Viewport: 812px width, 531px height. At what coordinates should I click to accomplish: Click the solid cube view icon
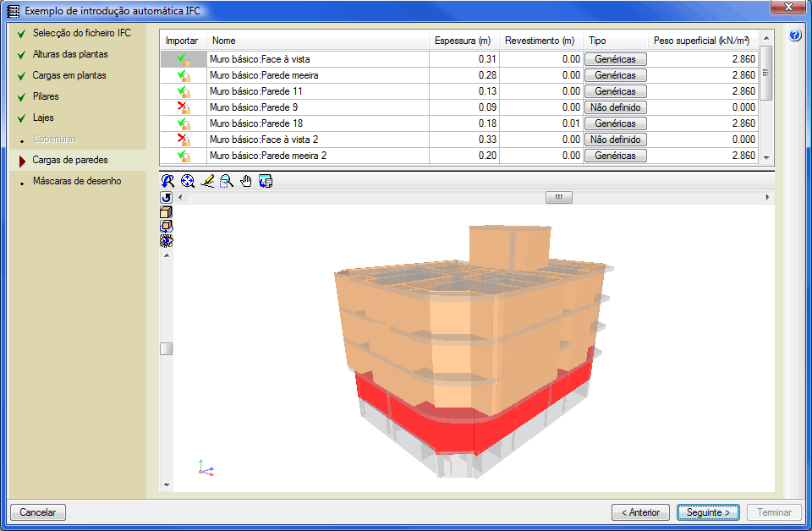coord(167,212)
